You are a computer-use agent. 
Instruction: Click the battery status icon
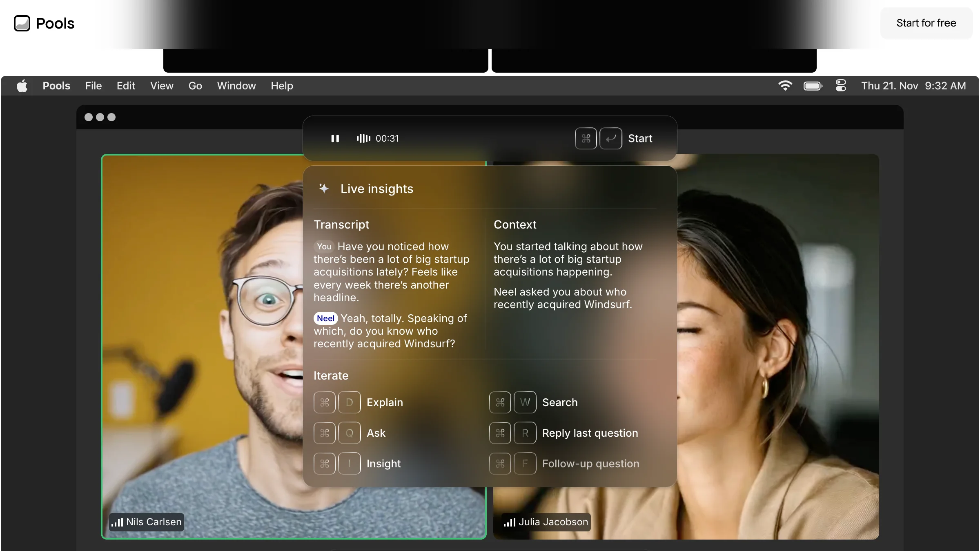(813, 86)
